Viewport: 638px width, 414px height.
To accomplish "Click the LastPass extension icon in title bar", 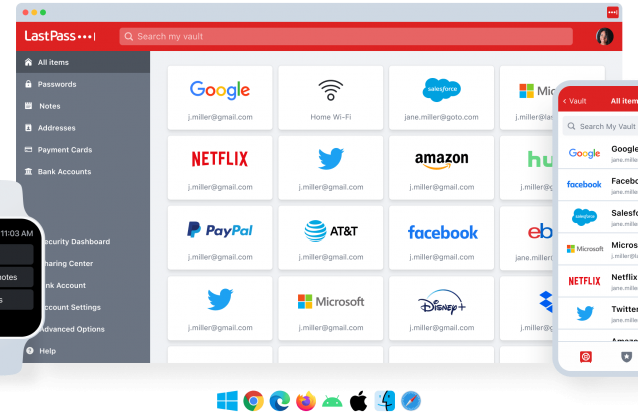I will pos(612,12).
